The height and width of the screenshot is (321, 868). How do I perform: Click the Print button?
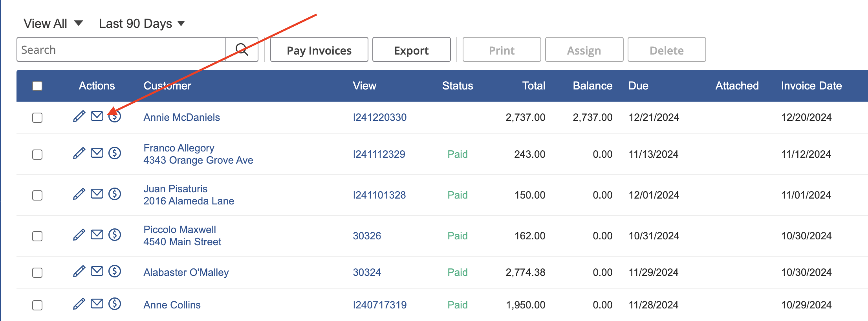[x=502, y=50]
